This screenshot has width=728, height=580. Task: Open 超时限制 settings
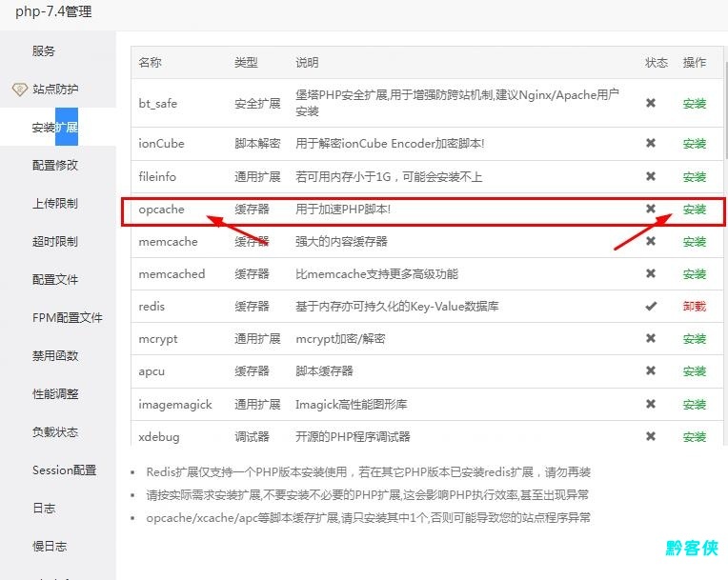[x=55, y=241]
